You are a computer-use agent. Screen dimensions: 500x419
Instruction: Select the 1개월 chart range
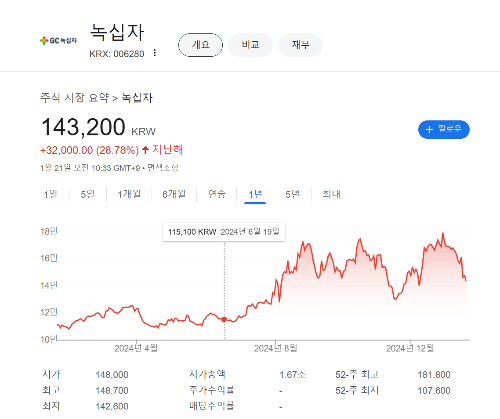(x=129, y=194)
